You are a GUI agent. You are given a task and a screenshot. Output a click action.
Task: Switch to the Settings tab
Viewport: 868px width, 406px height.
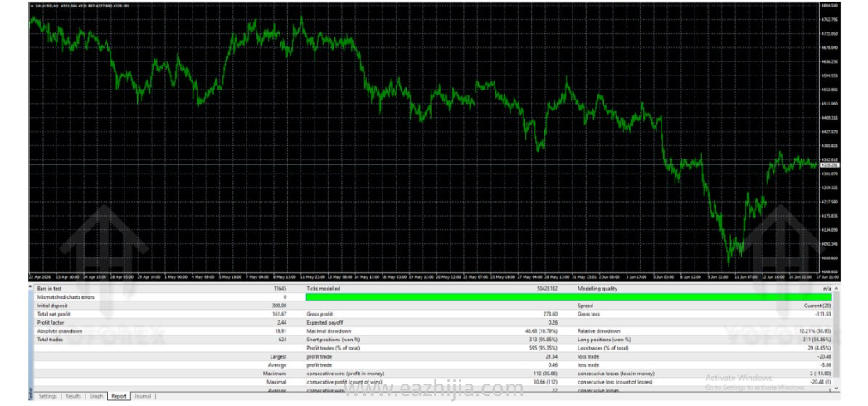tap(47, 396)
